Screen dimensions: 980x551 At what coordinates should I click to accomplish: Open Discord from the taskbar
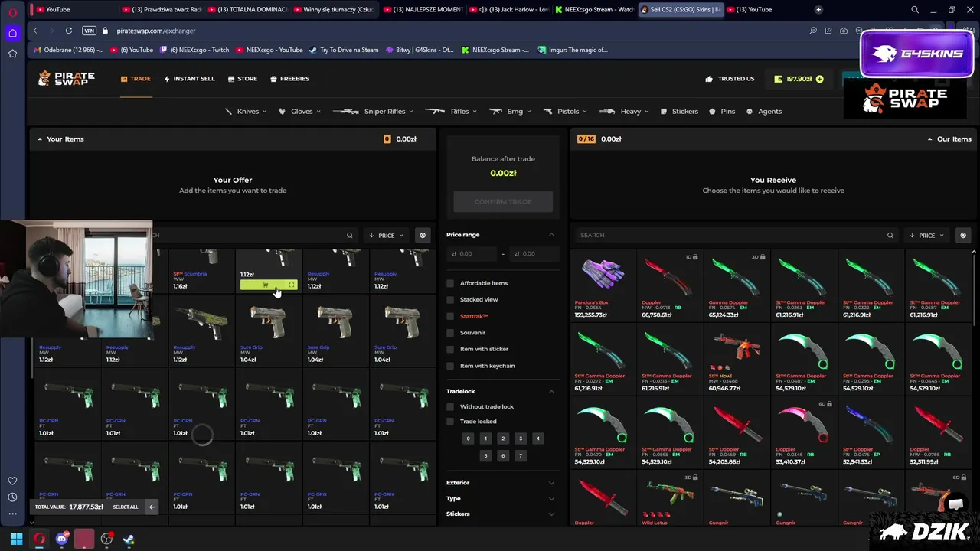pyautogui.click(x=62, y=539)
